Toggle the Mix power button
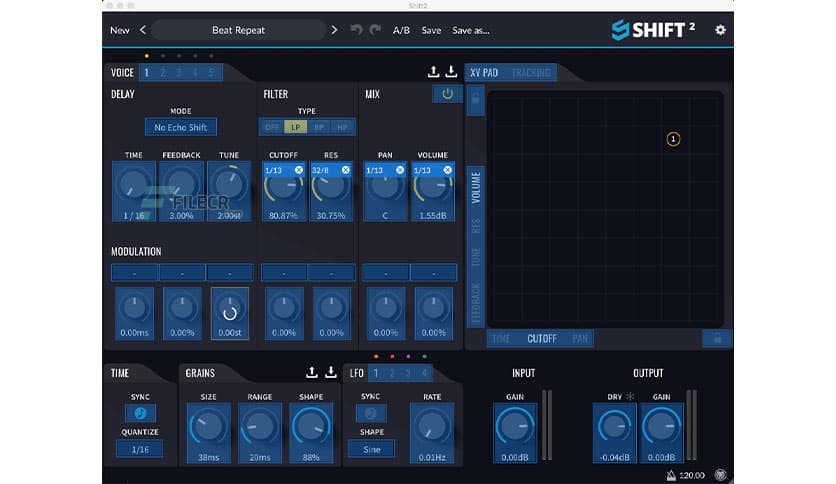 tap(447, 94)
